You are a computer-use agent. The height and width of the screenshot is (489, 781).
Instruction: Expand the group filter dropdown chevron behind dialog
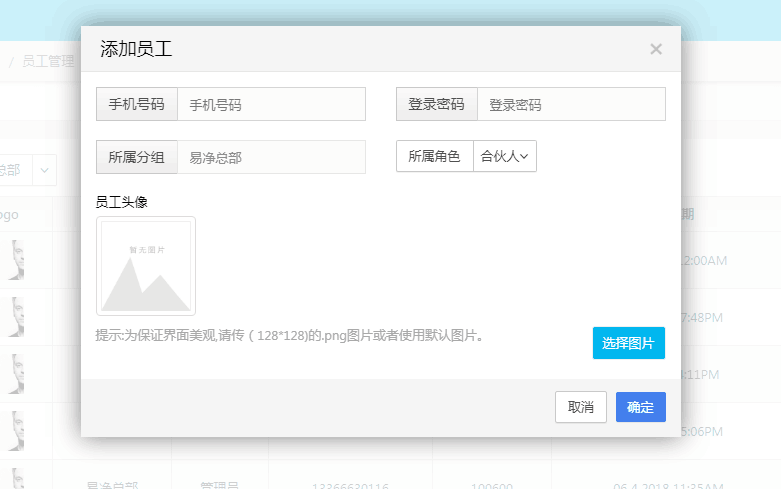(44, 170)
